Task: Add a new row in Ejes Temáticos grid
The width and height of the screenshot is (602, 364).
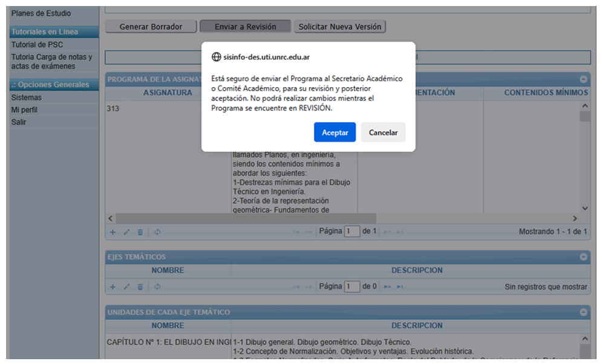Action: 113,287
